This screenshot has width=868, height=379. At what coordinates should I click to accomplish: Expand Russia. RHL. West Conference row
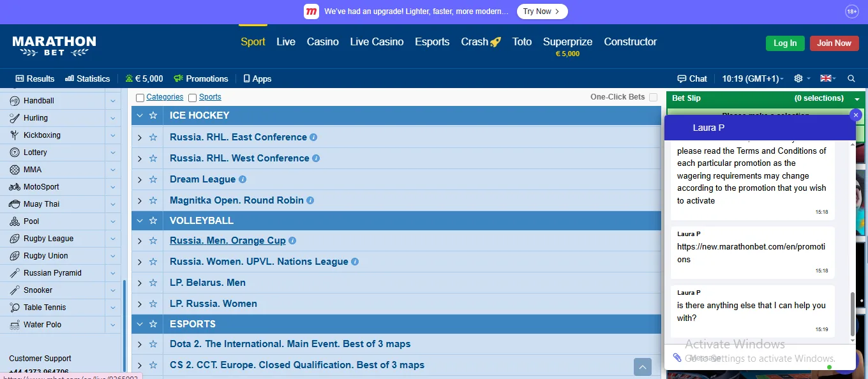140,158
